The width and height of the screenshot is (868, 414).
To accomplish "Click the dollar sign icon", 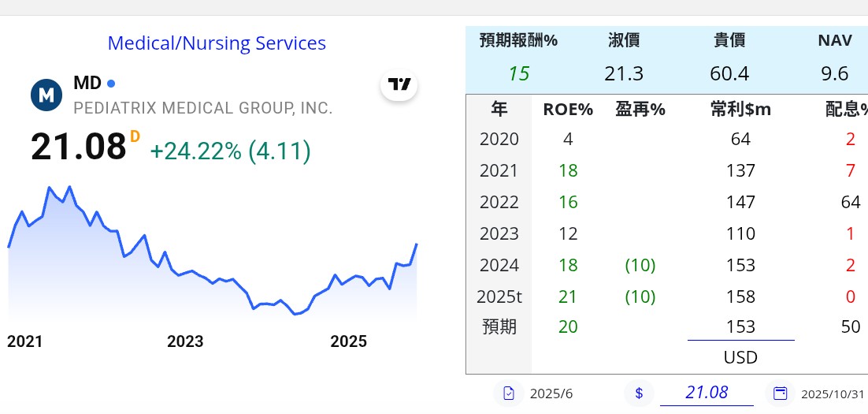I will [639, 393].
